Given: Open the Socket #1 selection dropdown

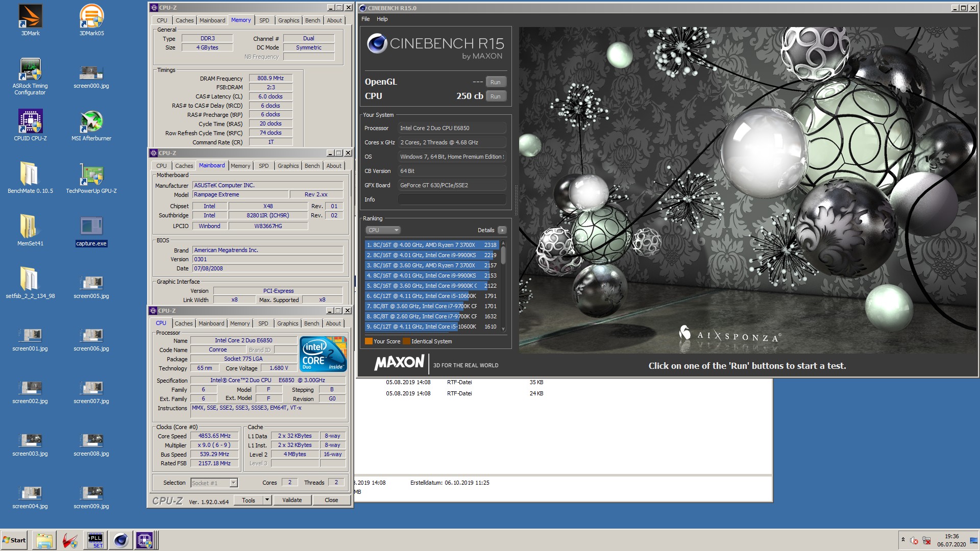Looking at the screenshot, I should pos(214,483).
